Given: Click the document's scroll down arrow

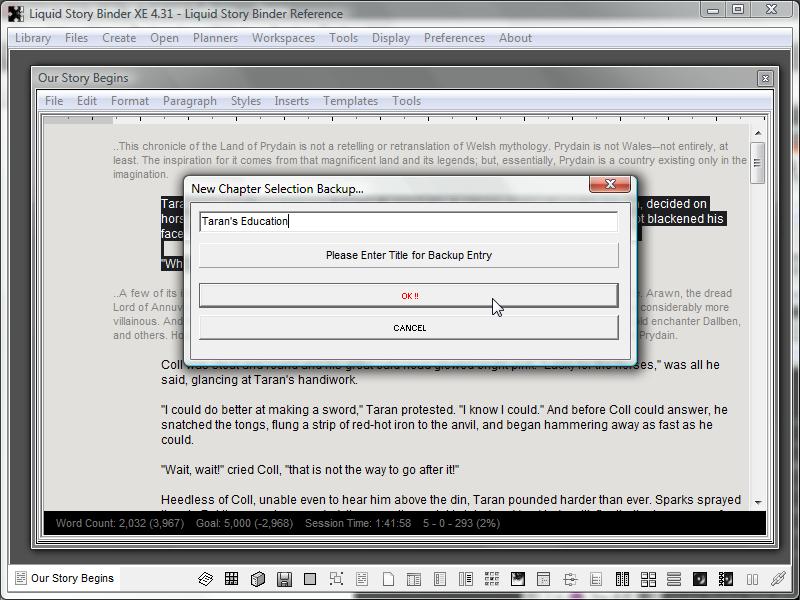Looking at the screenshot, I should [x=758, y=502].
